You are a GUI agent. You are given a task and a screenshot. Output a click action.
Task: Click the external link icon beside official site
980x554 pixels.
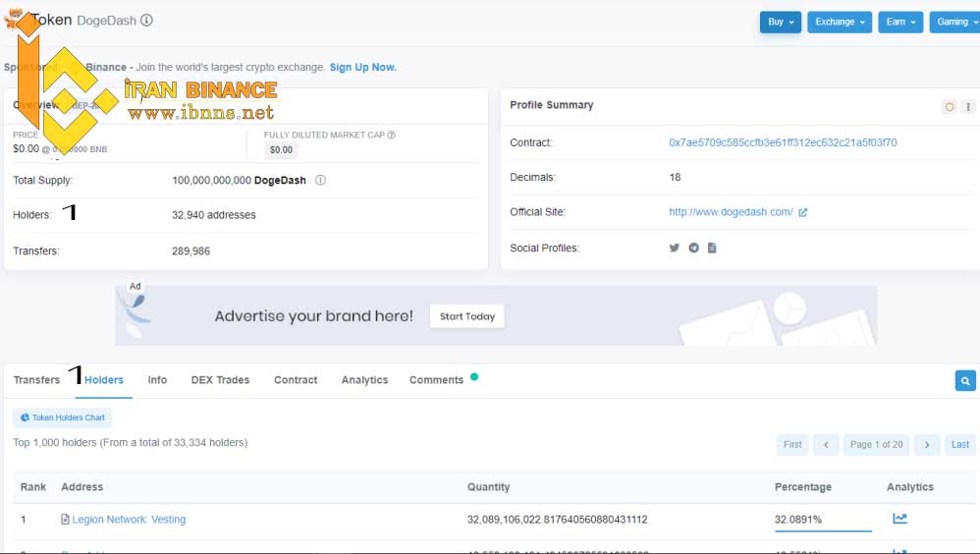[803, 212]
